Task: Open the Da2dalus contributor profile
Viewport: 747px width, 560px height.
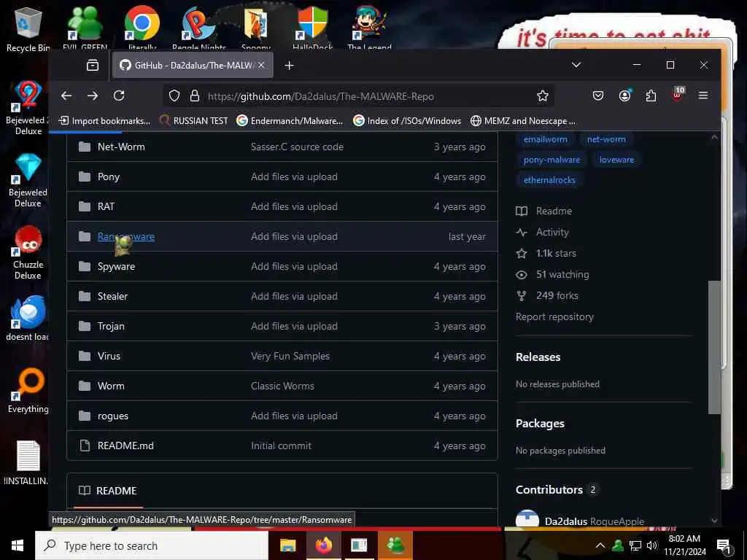Action: 566,521
